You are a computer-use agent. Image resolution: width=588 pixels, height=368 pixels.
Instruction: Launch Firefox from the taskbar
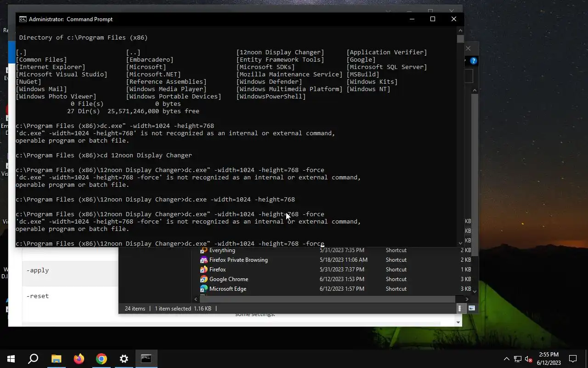(79, 359)
